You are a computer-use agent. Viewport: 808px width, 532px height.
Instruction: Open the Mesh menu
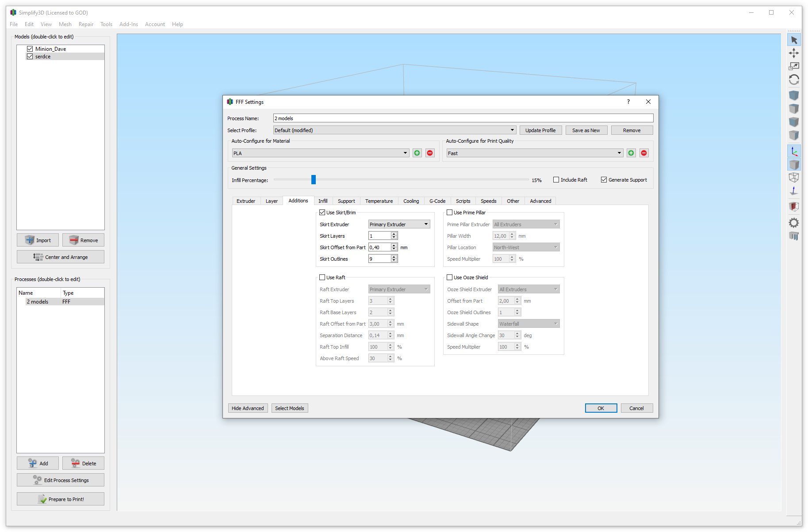pyautogui.click(x=65, y=24)
